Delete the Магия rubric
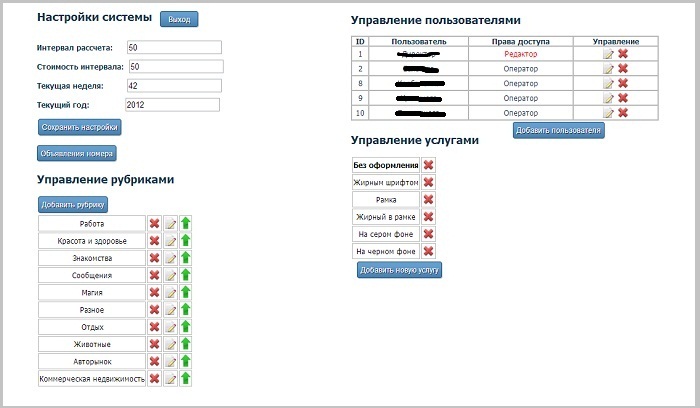700x408 pixels. (154, 292)
